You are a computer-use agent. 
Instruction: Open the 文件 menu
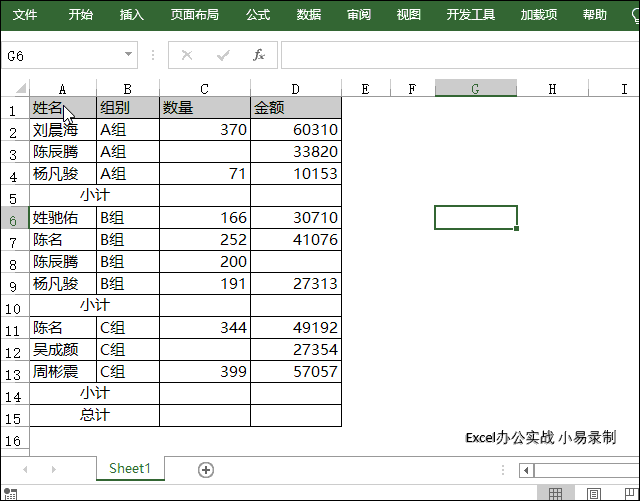25,15
